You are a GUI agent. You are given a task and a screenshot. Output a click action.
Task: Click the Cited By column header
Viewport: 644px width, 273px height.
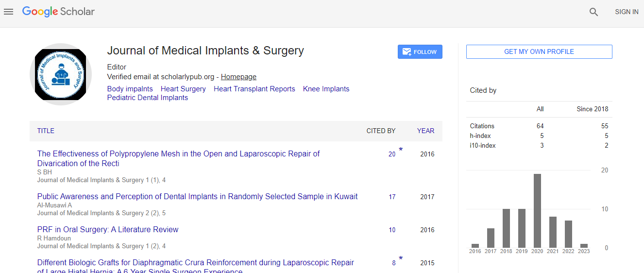tap(381, 131)
